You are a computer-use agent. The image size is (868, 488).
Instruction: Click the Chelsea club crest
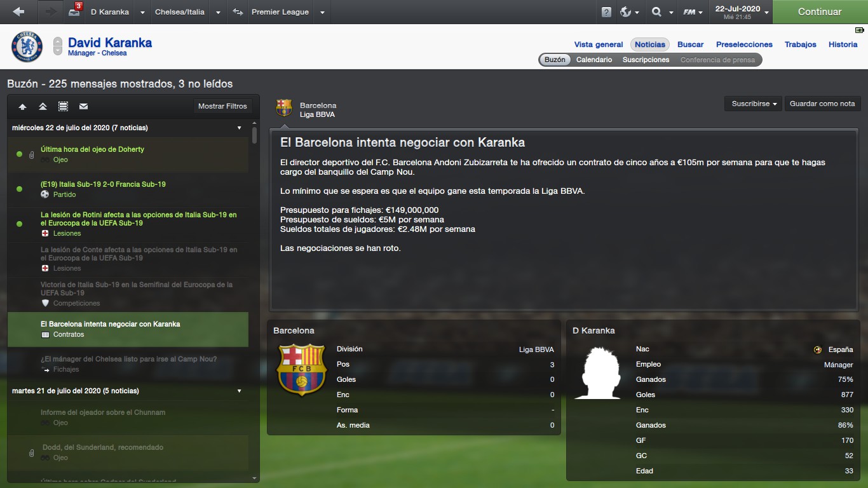pos(27,46)
